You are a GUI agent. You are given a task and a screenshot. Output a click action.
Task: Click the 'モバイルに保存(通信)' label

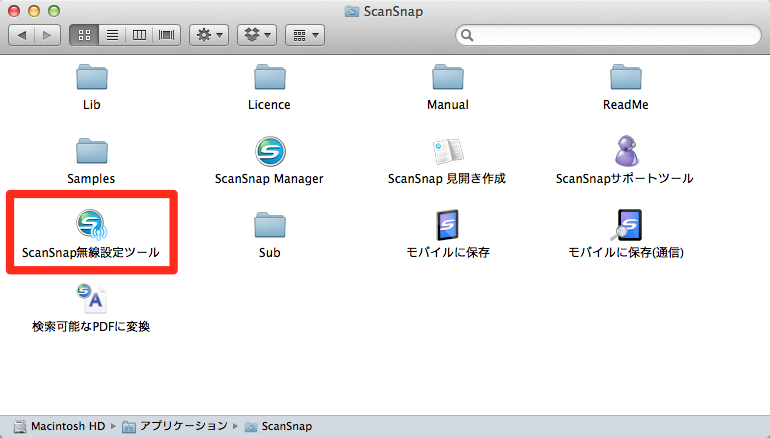pyautogui.click(x=626, y=252)
